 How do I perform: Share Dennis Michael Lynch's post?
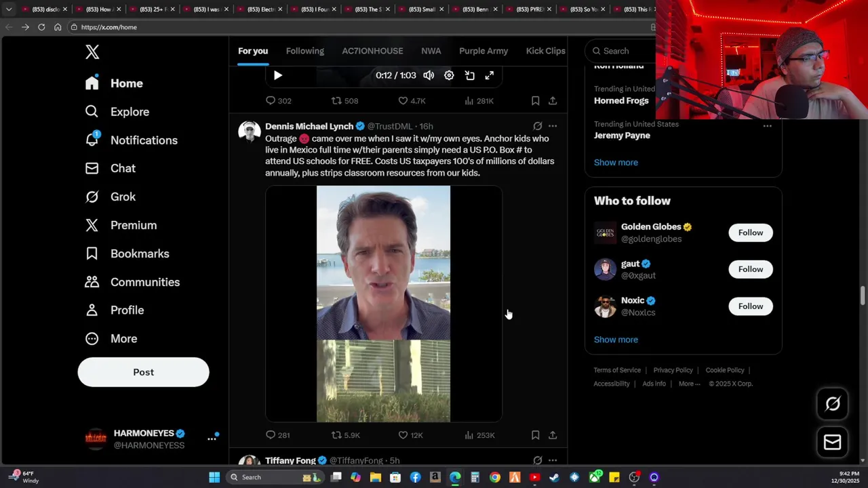pyautogui.click(x=553, y=435)
